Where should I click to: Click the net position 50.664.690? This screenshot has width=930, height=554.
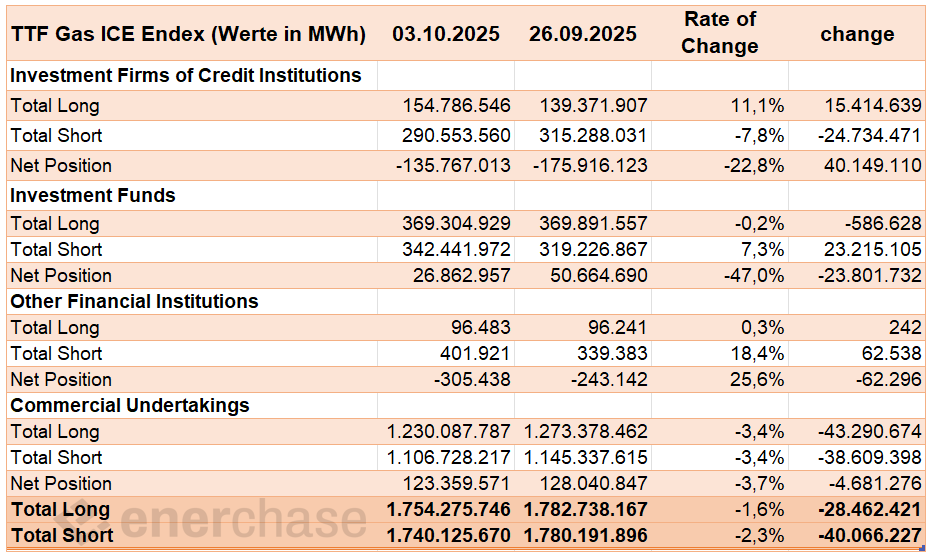[598, 276]
